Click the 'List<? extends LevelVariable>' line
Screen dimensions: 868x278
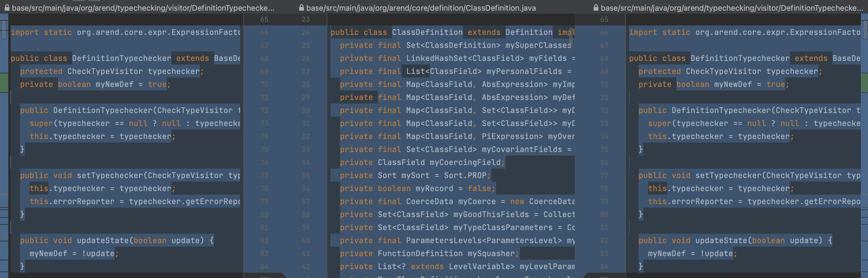[457, 266]
